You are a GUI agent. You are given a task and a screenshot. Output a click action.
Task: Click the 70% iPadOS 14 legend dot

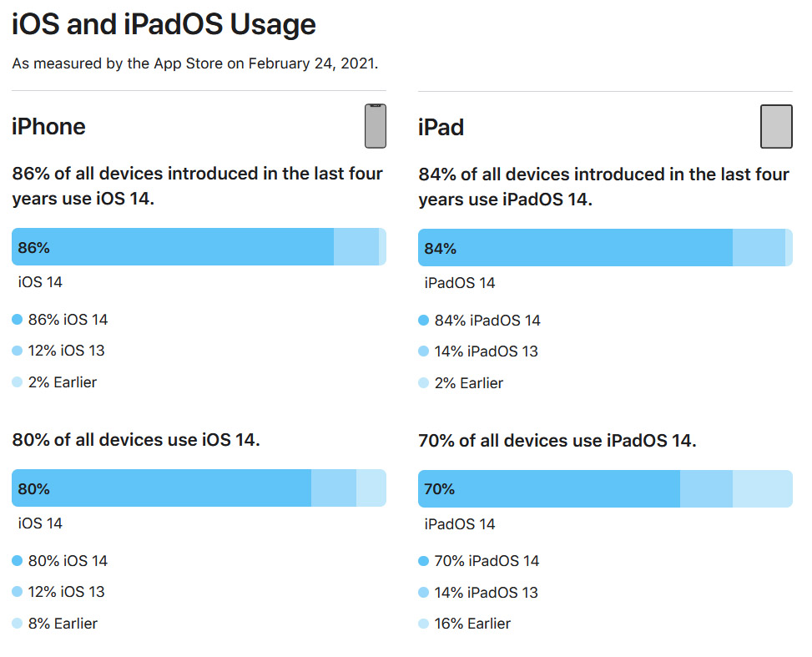click(x=424, y=561)
